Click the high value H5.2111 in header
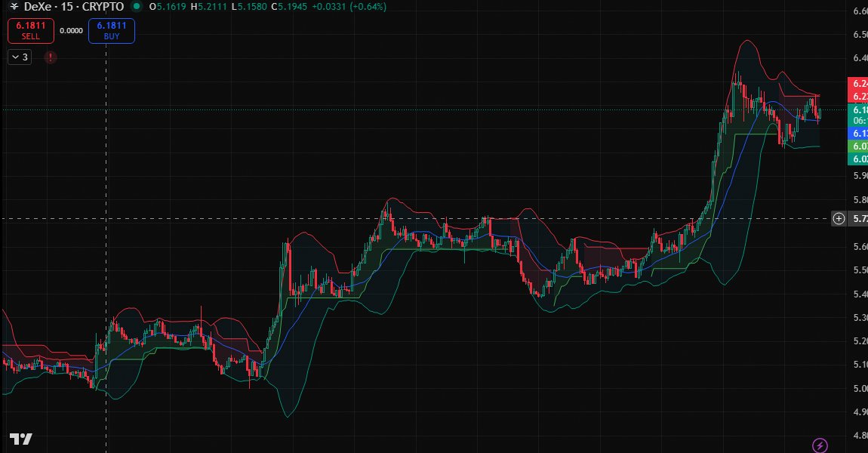The width and height of the screenshot is (868, 453). [x=208, y=8]
